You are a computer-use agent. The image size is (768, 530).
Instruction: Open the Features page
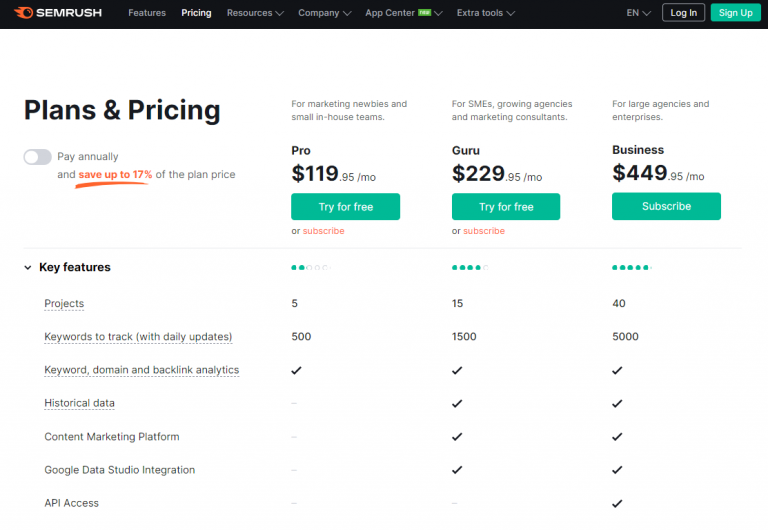[147, 13]
